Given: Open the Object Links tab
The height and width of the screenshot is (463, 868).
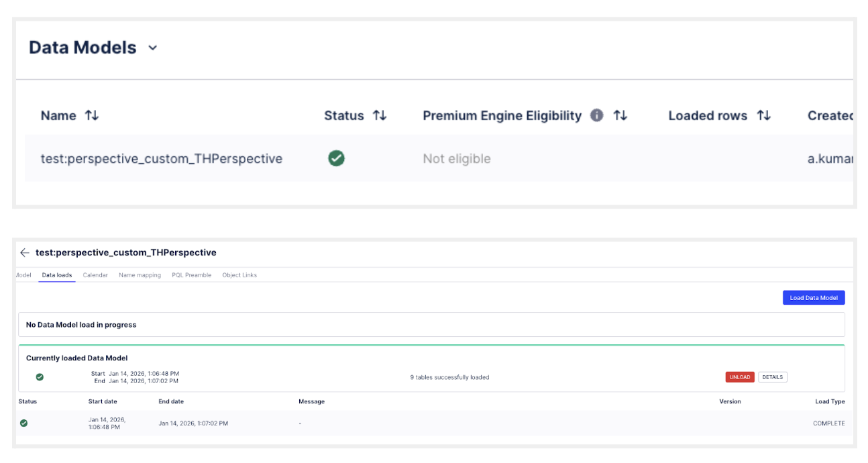Looking at the screenshot, I should pos(239,275).
